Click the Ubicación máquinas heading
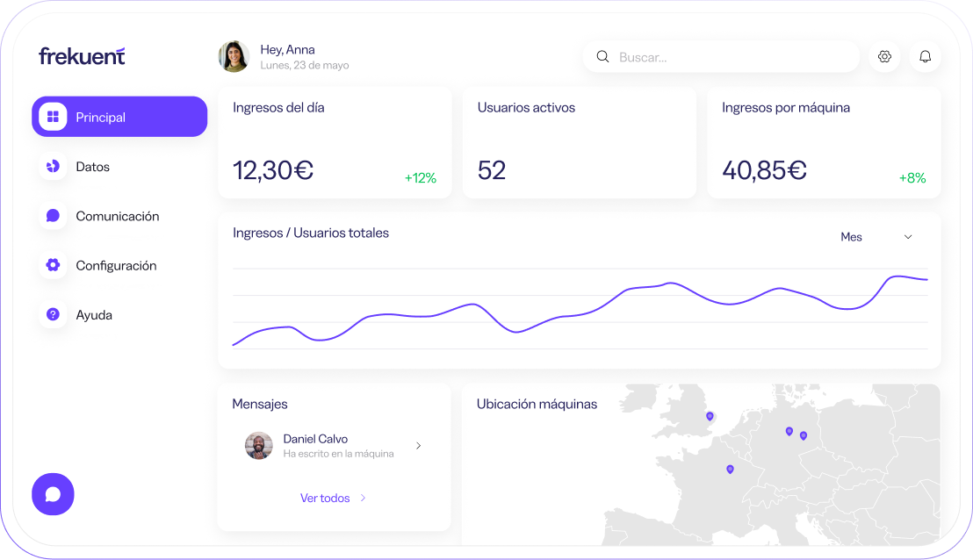 click(537, 405)
